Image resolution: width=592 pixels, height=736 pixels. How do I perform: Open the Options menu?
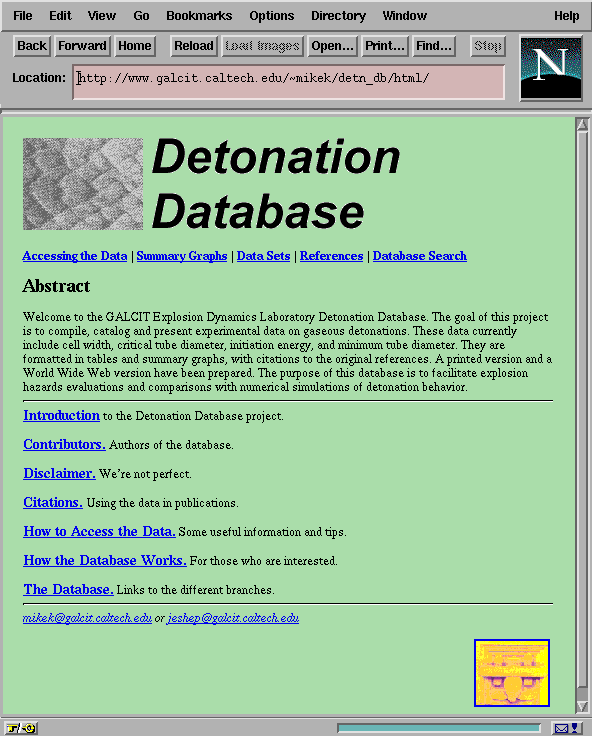tap(271, 16)
